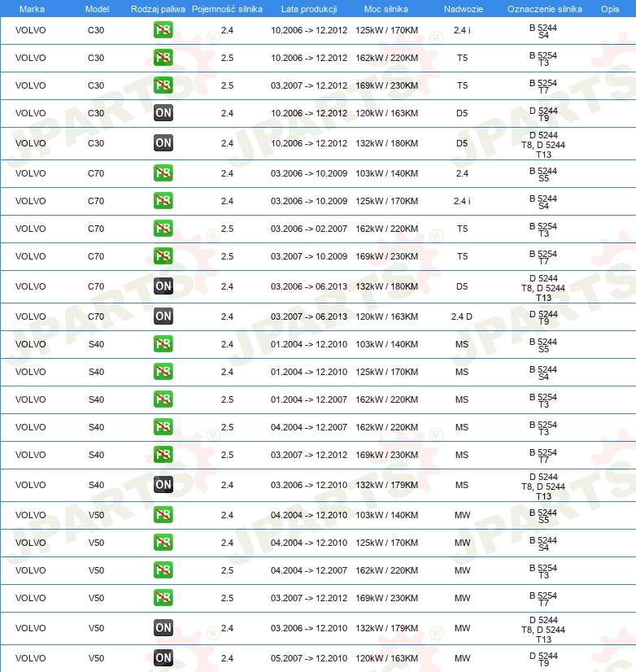Click the petrol icon for V50 140KM row
Screen dimensions: 636x672
click(163, 515)
